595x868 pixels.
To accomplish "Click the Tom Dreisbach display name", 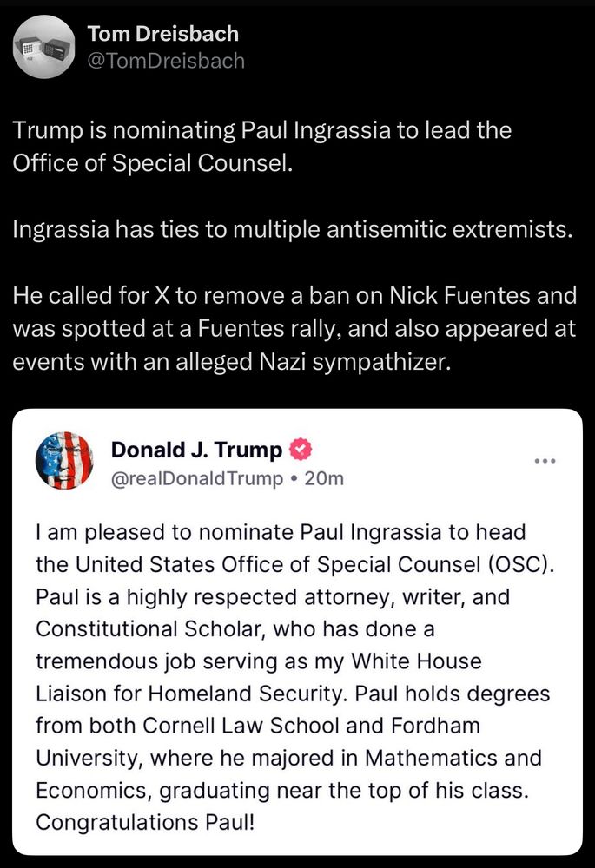I will tap(162, 35).
